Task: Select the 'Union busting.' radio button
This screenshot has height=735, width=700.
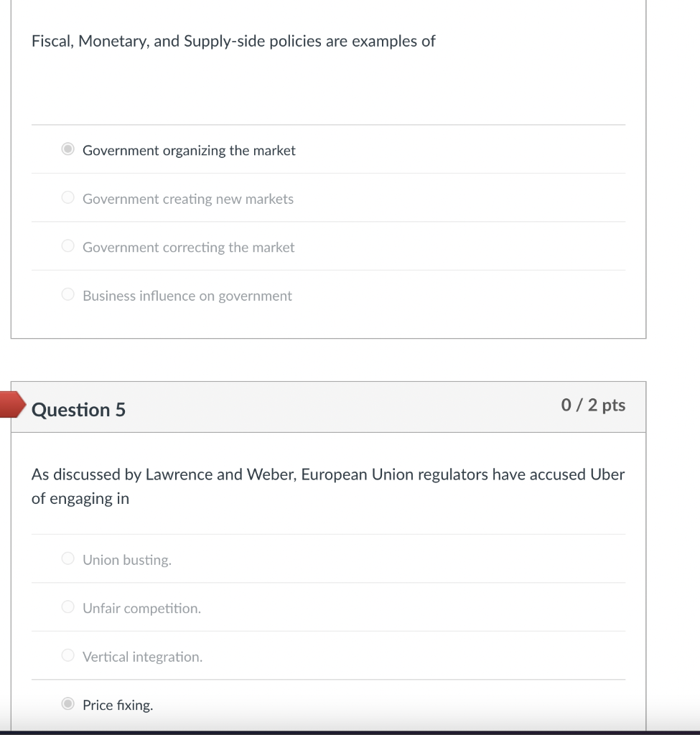Action: [67, 558]
